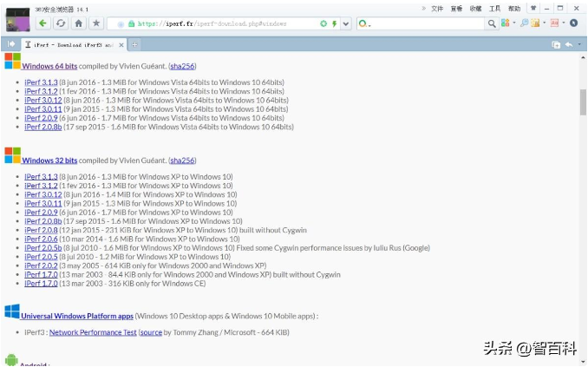Click the magnifier search button
Image resolution: width=588 pixels, height=367 pixels.
[x=492, y=23]
